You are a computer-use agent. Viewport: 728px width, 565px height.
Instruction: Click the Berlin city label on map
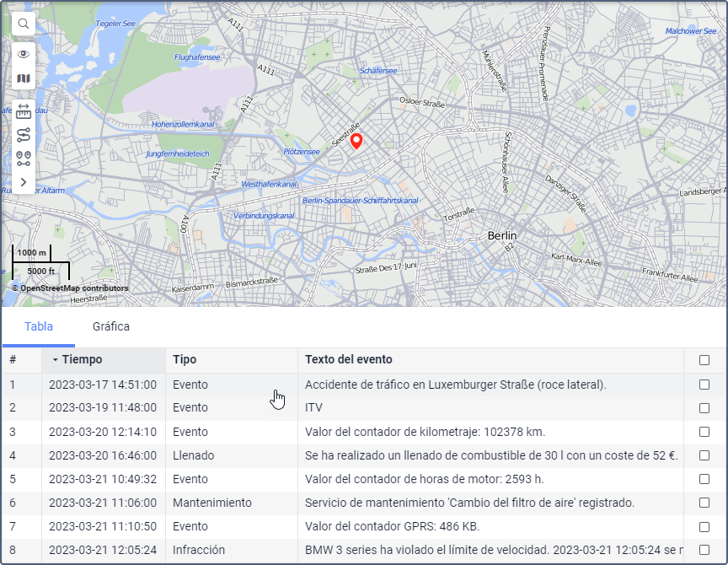(x=502, y=235)
